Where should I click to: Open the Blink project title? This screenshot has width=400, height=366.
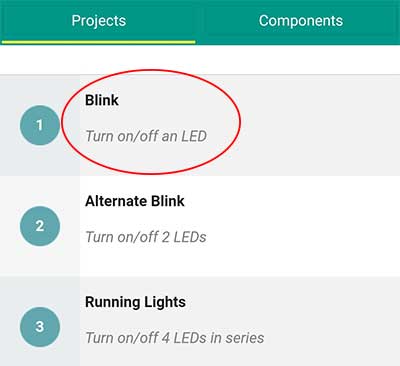102,100
